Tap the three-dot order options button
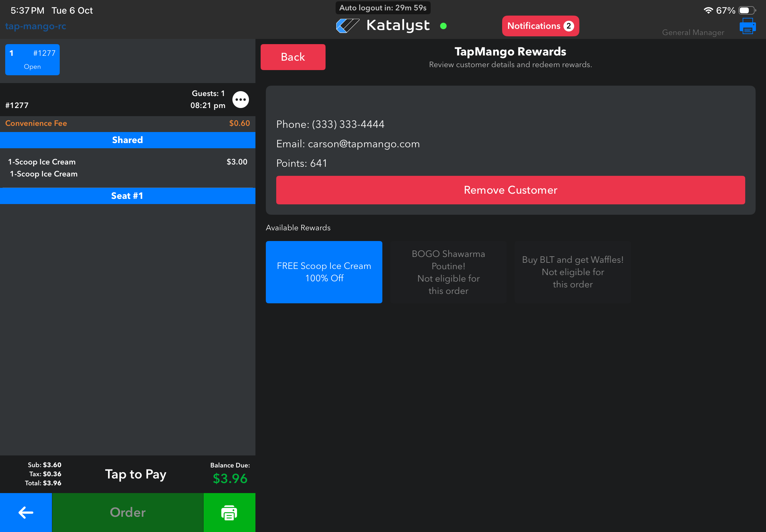Image resolution: width=766 pixels, height=532 pixels. click(241, 100)
